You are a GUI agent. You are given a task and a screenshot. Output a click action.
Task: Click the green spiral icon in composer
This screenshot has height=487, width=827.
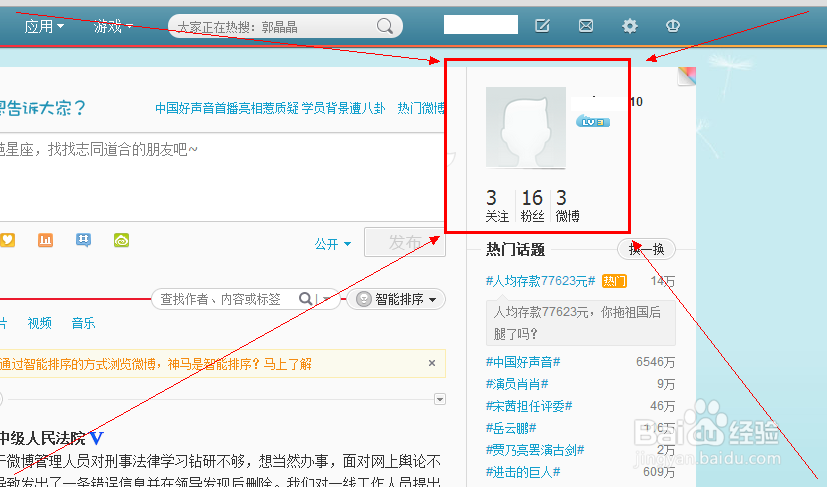click(121, 241)
